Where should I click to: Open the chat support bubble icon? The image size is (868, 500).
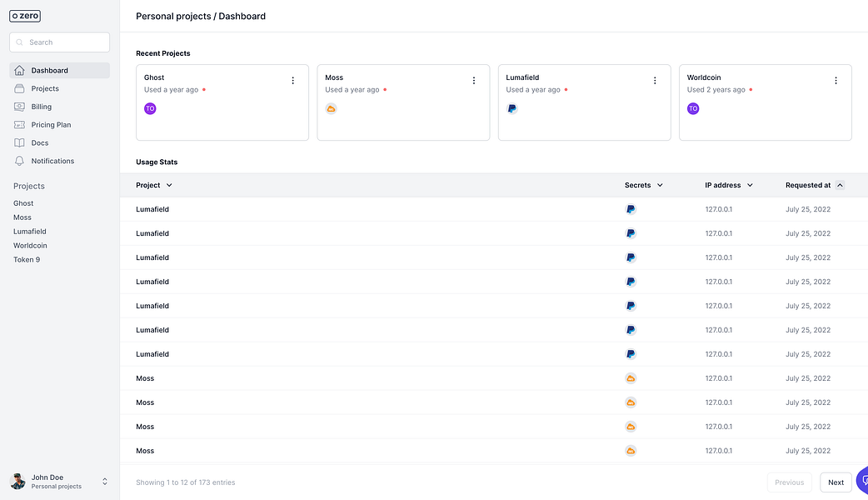click(863, 481)
